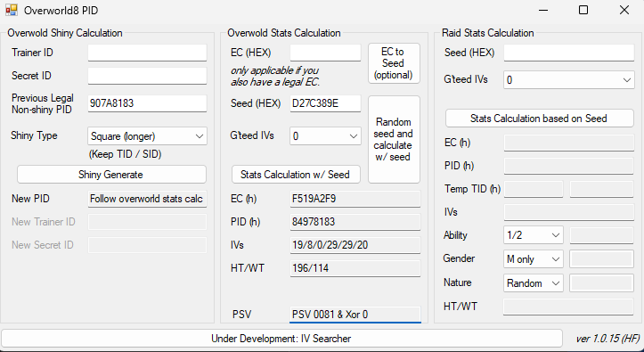Open the Raid G'teed IVs dropdown
The height and width of the screenshot is (352, 644).
click(569, 79)
